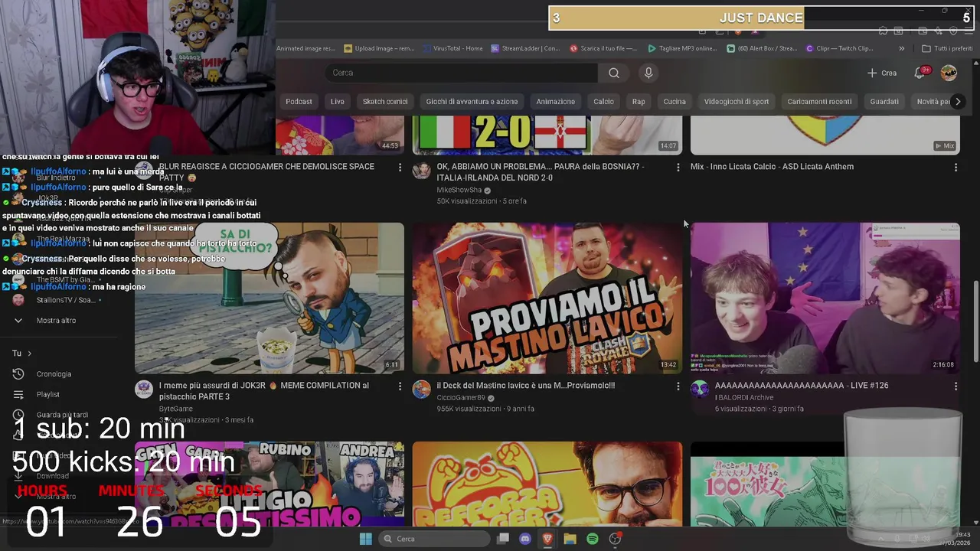Open YouTube notifications bell

(920, 73)
